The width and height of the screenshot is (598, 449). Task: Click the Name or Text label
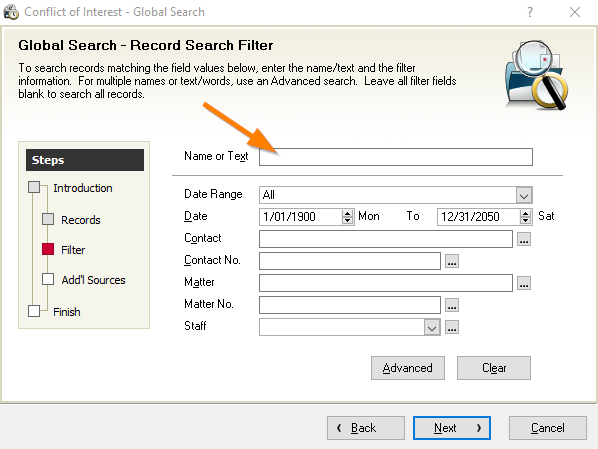coord(216,156)
